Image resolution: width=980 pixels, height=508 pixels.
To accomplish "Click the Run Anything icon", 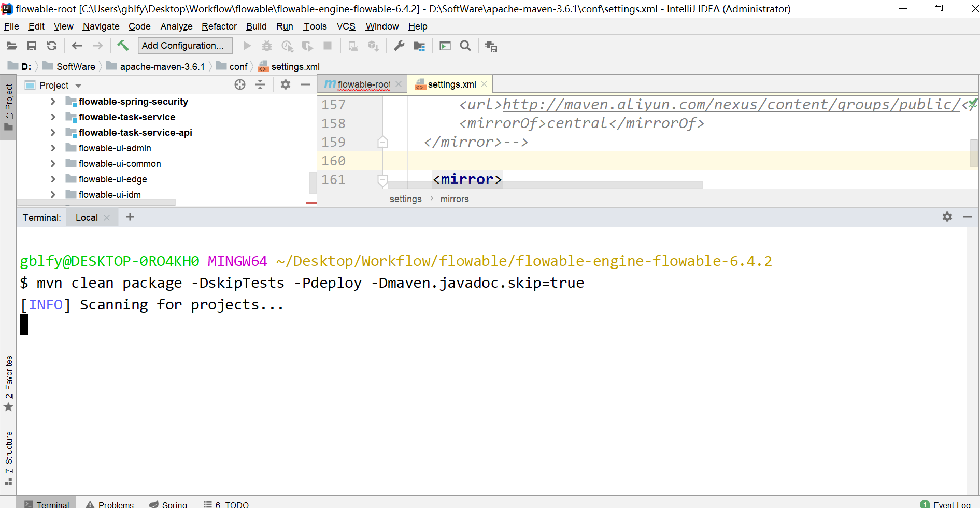I will (x=445, y=46).
